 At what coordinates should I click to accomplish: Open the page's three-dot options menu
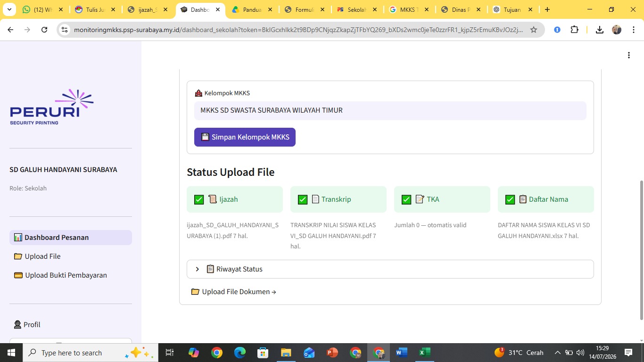[x=628, y=55]
